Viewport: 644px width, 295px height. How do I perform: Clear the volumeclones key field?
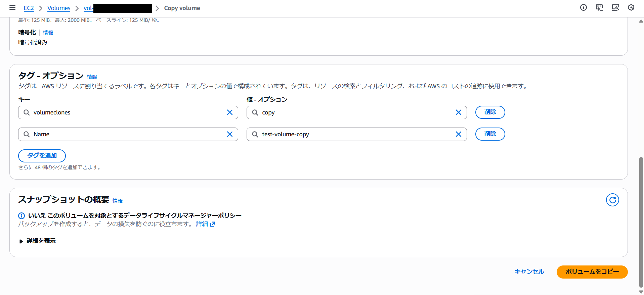click(230, 112)
